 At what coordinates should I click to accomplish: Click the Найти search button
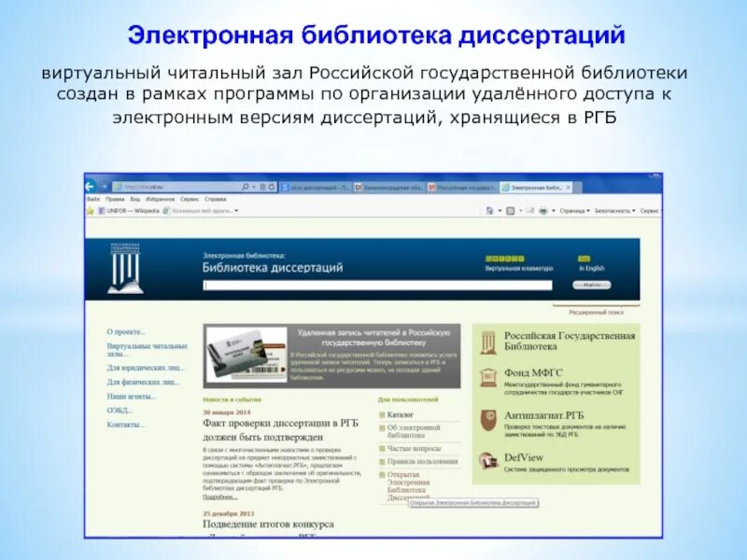coord(592,285)
